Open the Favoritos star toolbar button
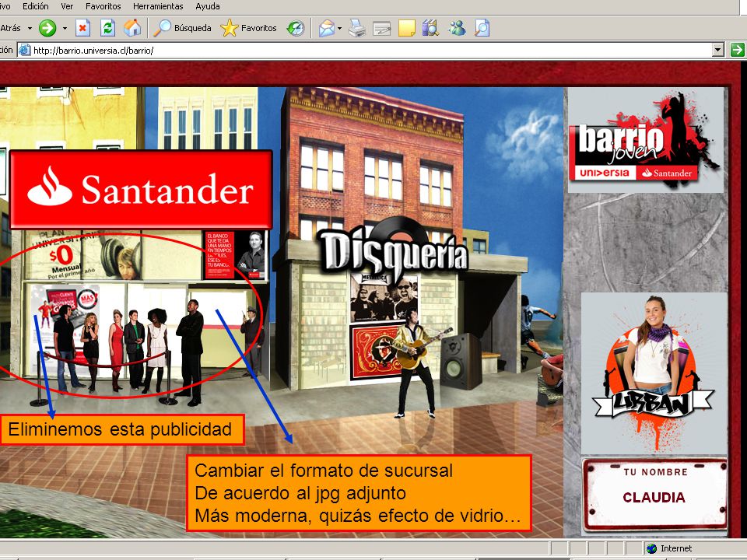The height and width of the screenshot is (560, 747). click(249, 28)
